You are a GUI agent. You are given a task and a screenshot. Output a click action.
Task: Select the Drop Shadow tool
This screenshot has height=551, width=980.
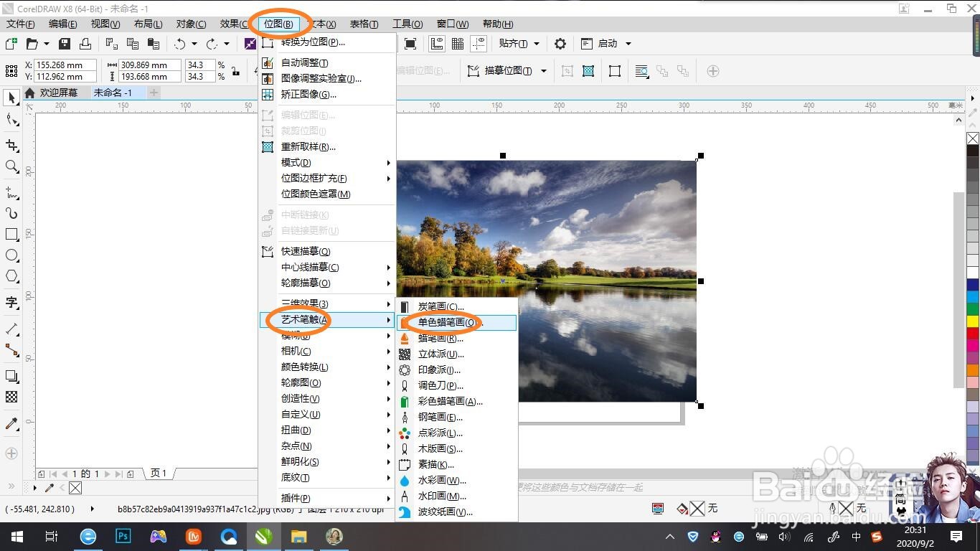(11, 376)
